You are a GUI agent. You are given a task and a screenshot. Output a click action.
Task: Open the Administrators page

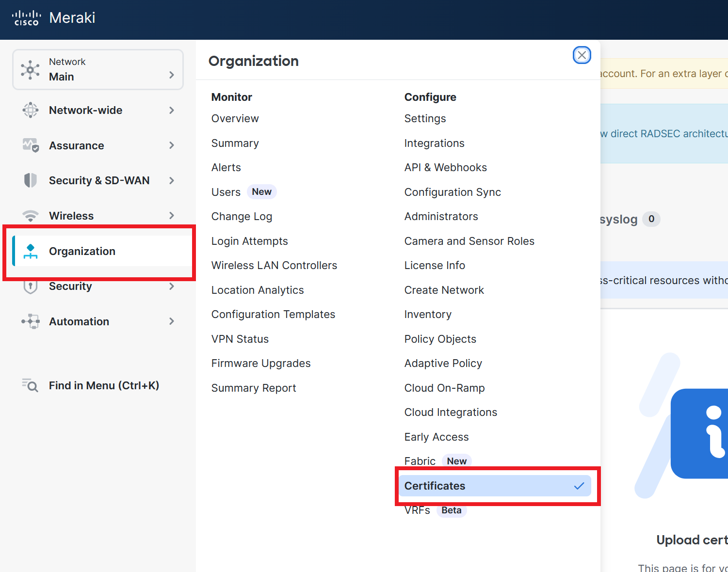pyautogui.click(x=441, y=216)
